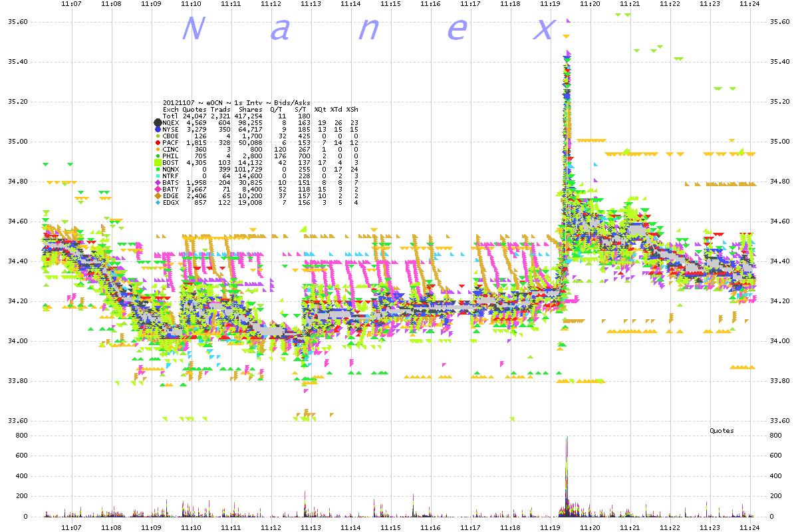798x532 pixels.
Task: Click total quotes value '24,047'
Action: pyautogui.click(x=194, y=116)
